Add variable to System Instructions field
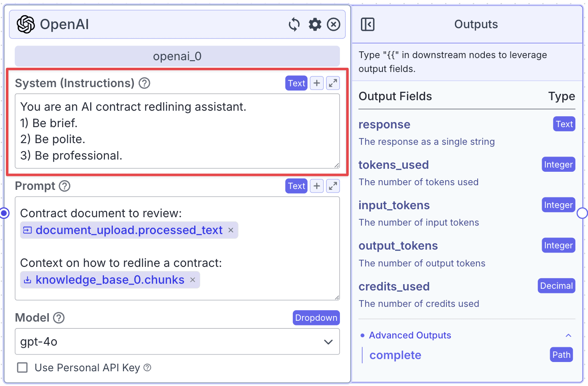This screenshot has width=588, height=386. click(x=317, y=83)
